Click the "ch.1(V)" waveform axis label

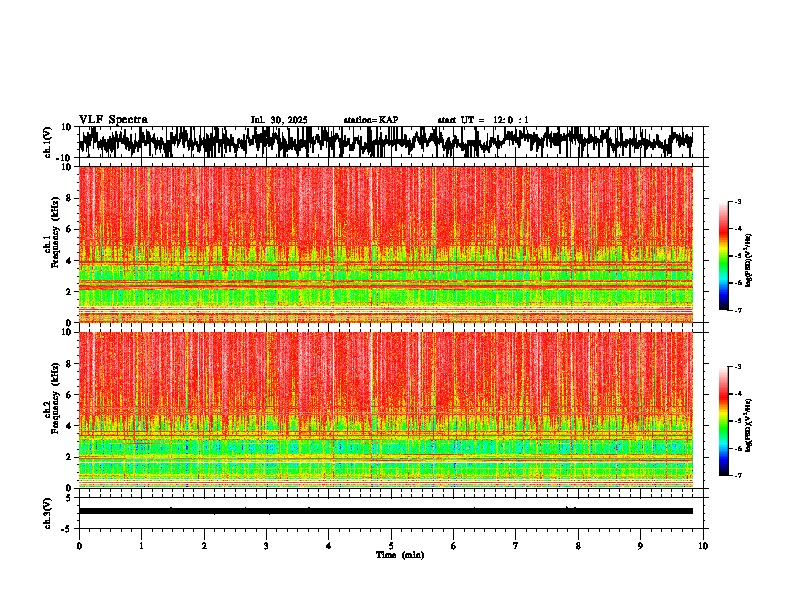click(48, 142)
